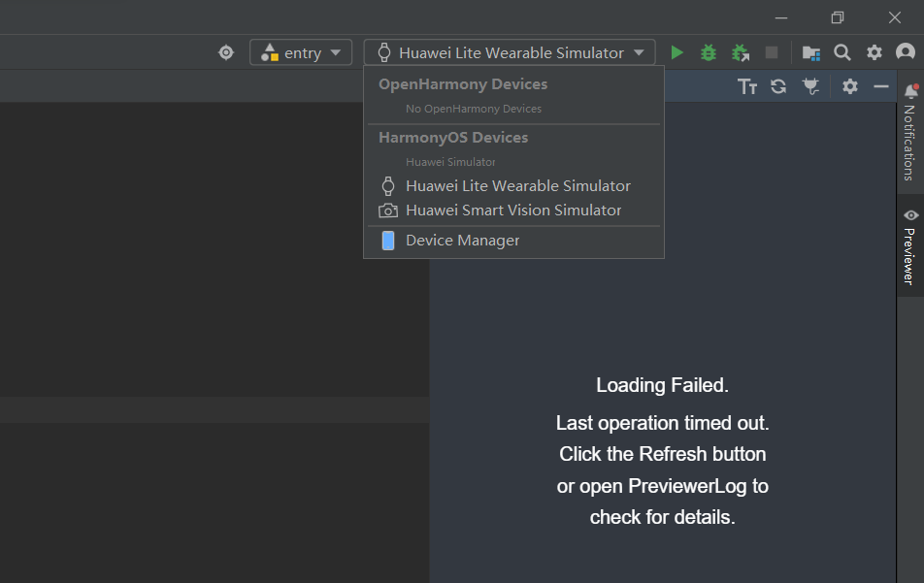Toggle the Previewer side tab
The height and width of the screenshot is (583, 924).
click(x=909, y=246)
